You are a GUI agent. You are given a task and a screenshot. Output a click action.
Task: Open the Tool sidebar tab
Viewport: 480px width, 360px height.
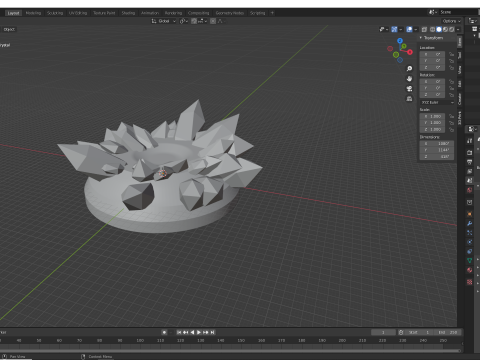460,55
